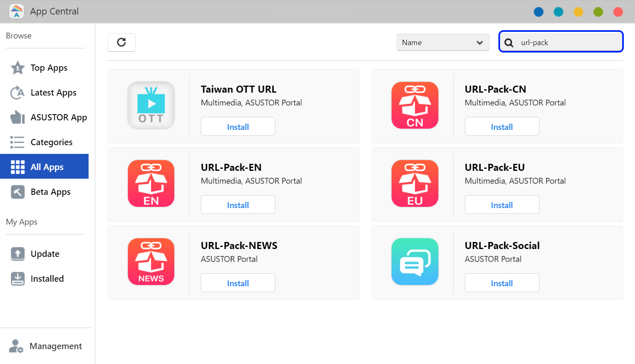Click the Latest Apps refresh-A icon
Screen dimensions: 635x364
pos(17,93)
